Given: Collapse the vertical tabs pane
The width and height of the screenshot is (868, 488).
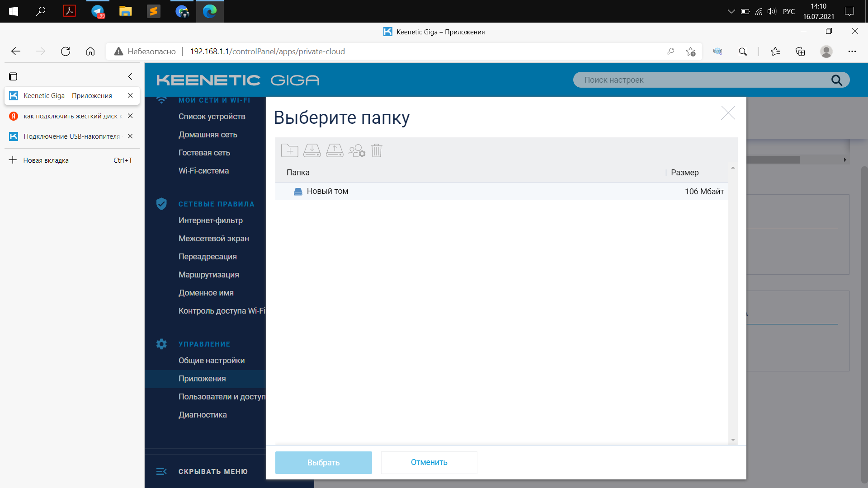Looking at the screenshot, I should 130,76.
